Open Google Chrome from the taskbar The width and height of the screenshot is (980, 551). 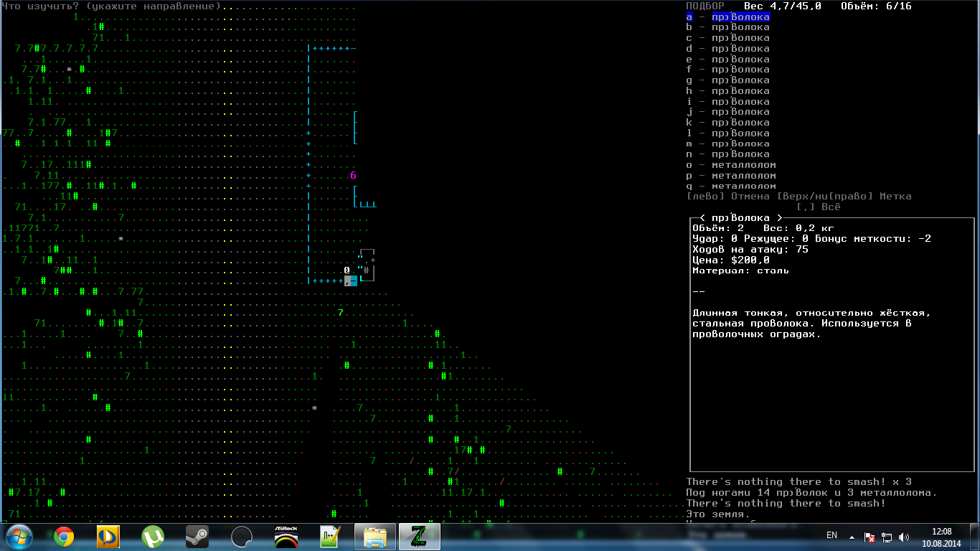click(64, 536)
